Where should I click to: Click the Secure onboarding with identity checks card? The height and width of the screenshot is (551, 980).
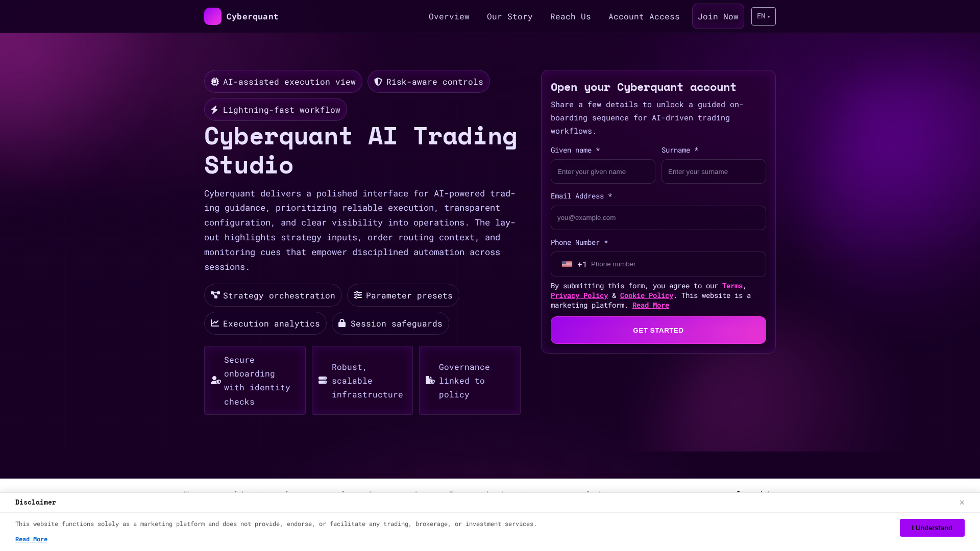coord(255,381)
